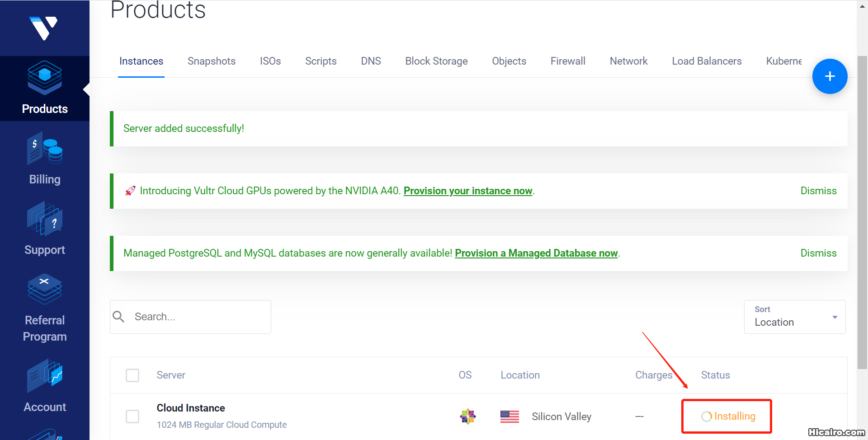Click the search magnifier icon
868x440 pixels.
[118, 317]
